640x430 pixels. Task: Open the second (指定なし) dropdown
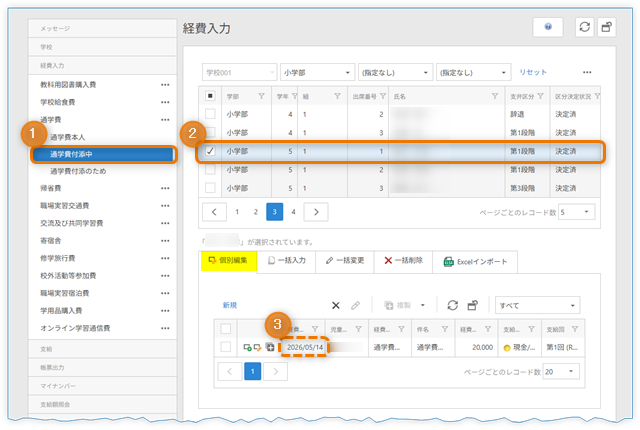pyautogui.click(x=473, y=72)
